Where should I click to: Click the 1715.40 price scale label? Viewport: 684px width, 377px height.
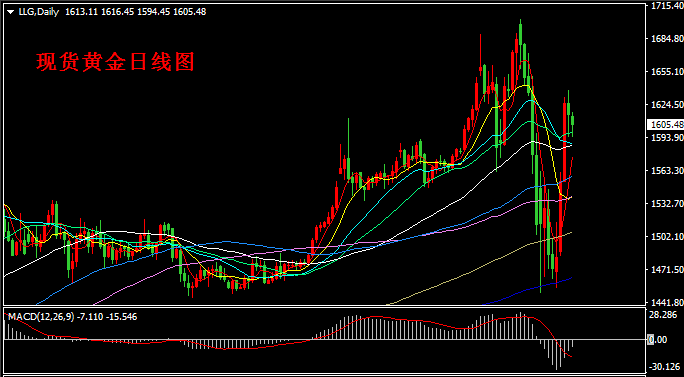[666, 7]
